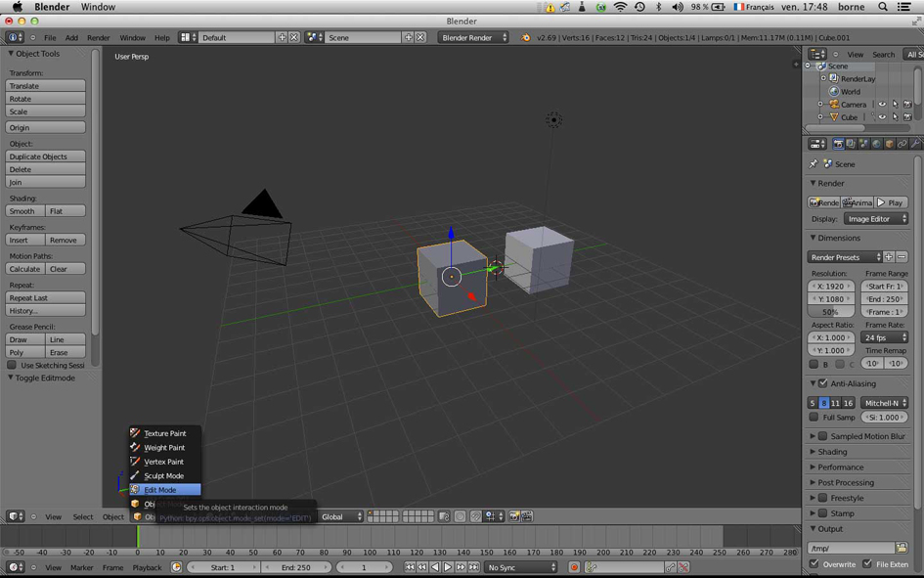924x578 pixels.
Task: Open the World properties tab icon
Action: click(876, 144)
